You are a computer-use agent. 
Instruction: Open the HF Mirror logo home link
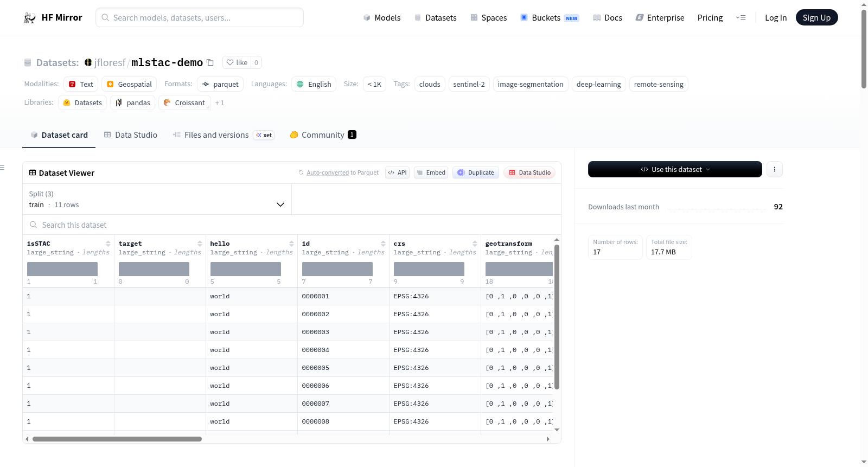point(53,17)
